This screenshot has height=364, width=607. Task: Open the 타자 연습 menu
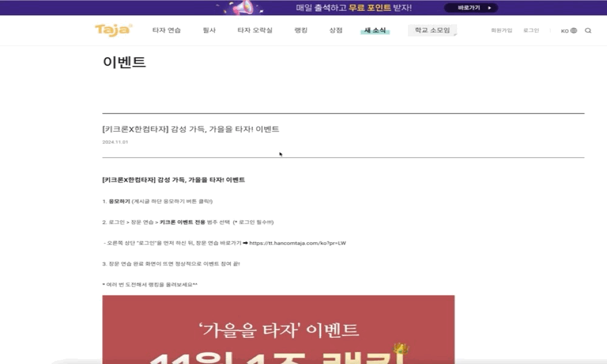pos(166,30)
